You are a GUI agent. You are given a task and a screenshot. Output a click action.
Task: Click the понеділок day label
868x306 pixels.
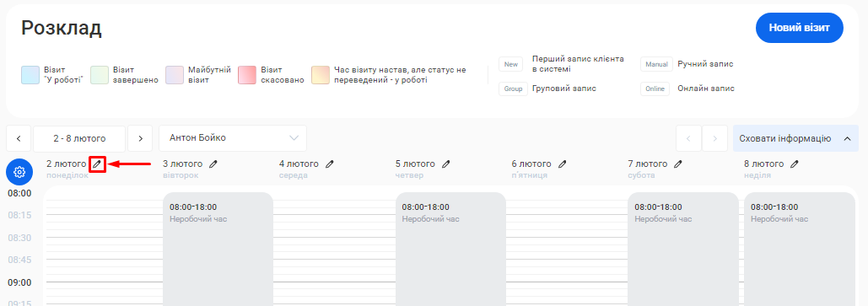coord(67,175)
